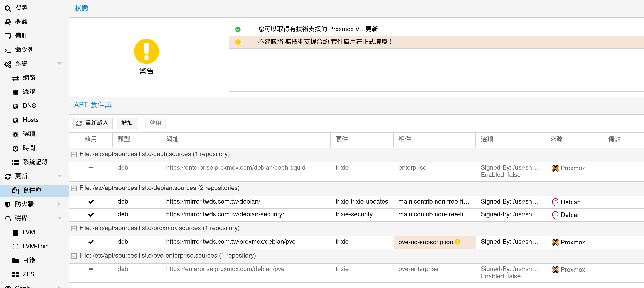The height and width of the screenshot is (288, 644).
Task: Click the 憑證 certificate icon
Action: [15, 92]
